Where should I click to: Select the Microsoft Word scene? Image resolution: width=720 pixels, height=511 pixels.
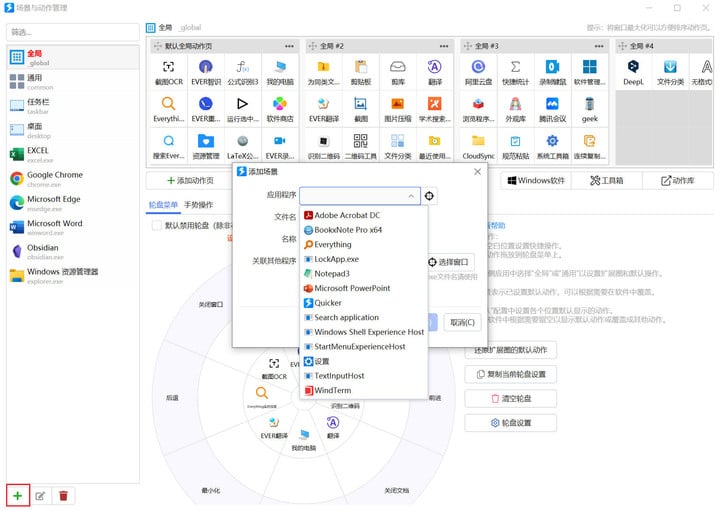point(73,227)
